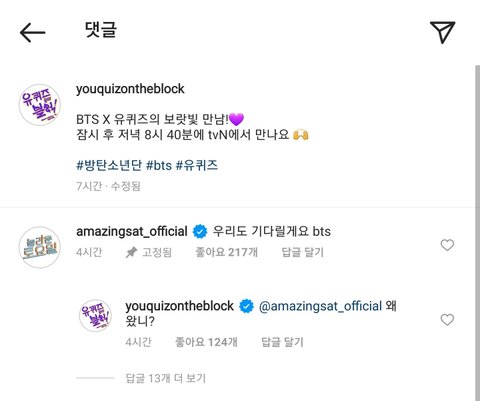Screen dimensions: 480x401
Task: Open amazingsat_official profile picture
Action: coord(40,247)
